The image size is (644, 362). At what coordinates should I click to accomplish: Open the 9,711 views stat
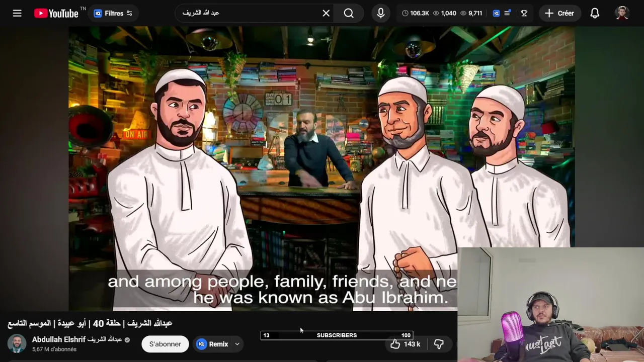pos(471,13)
